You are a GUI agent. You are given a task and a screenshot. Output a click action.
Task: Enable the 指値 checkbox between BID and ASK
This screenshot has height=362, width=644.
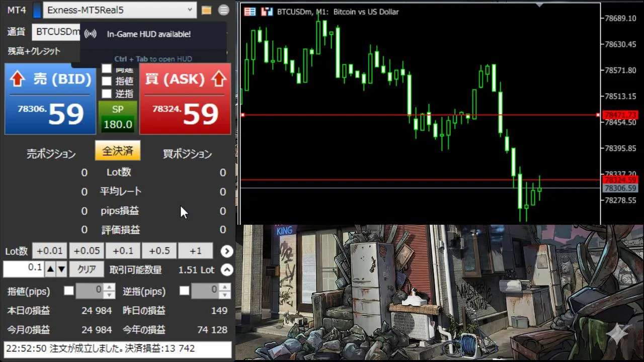coord(107,80)
